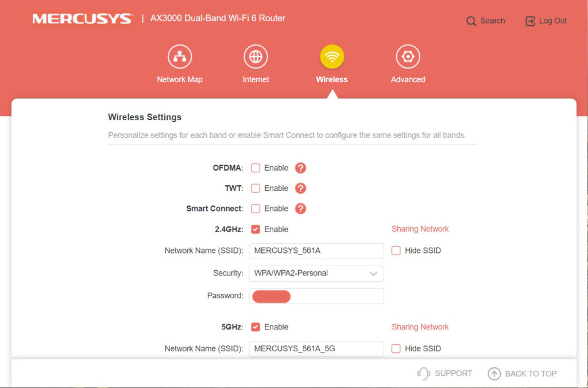Enable the OFDMA checkbox

[x=256, y=168]
